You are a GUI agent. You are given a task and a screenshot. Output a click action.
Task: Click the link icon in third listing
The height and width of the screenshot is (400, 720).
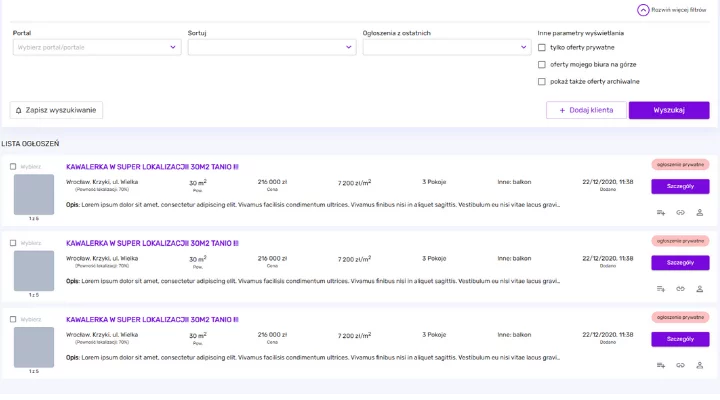680,365
